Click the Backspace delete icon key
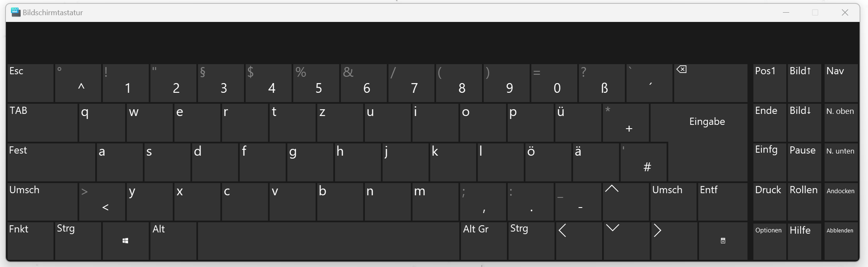Viewport: 868px width, 267px height. 711,83
